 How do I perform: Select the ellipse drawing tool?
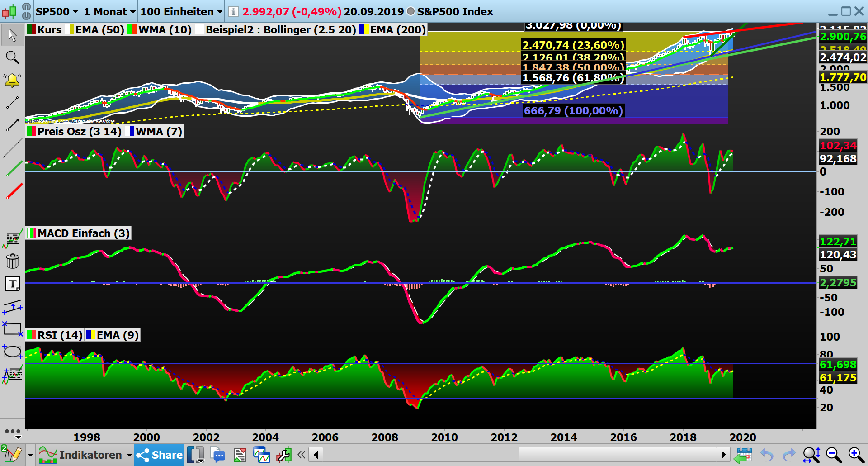tap(13, 352)
